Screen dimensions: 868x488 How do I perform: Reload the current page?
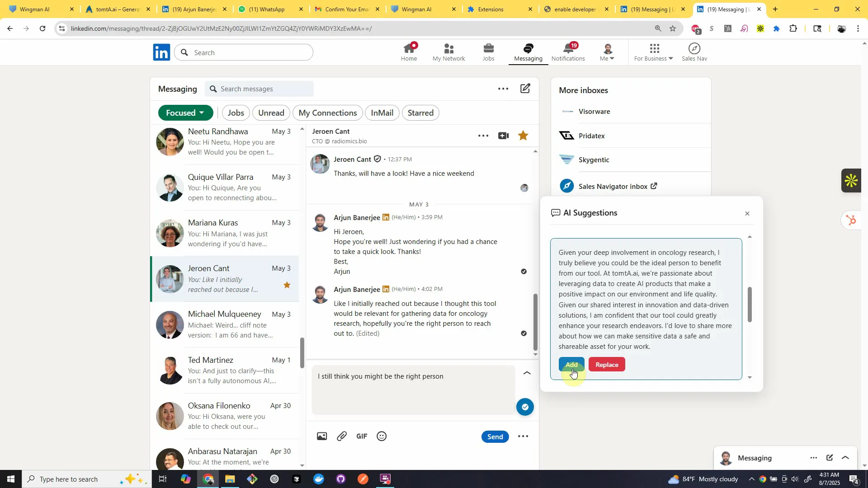42,28
